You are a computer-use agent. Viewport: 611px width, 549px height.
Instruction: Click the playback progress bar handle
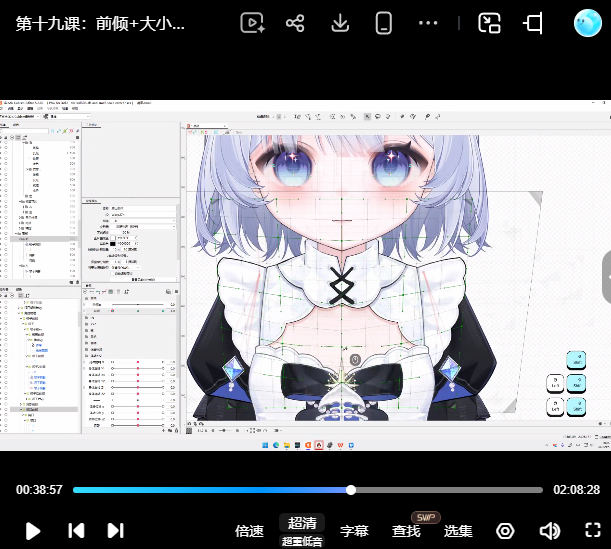pyautogui.click(x=351, y=490)
